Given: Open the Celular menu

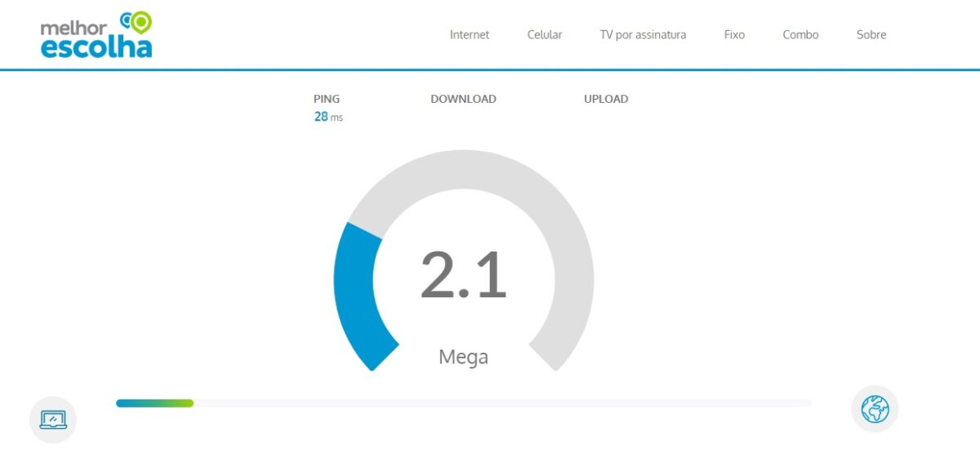Looking at the screenshot, I should click(545, 35).
